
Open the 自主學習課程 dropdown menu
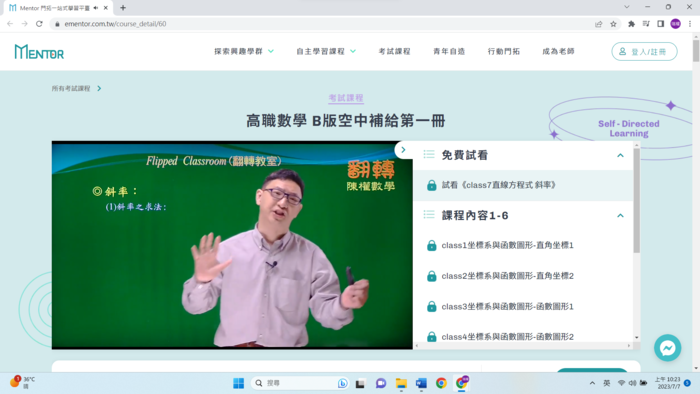tap(326, 51)
